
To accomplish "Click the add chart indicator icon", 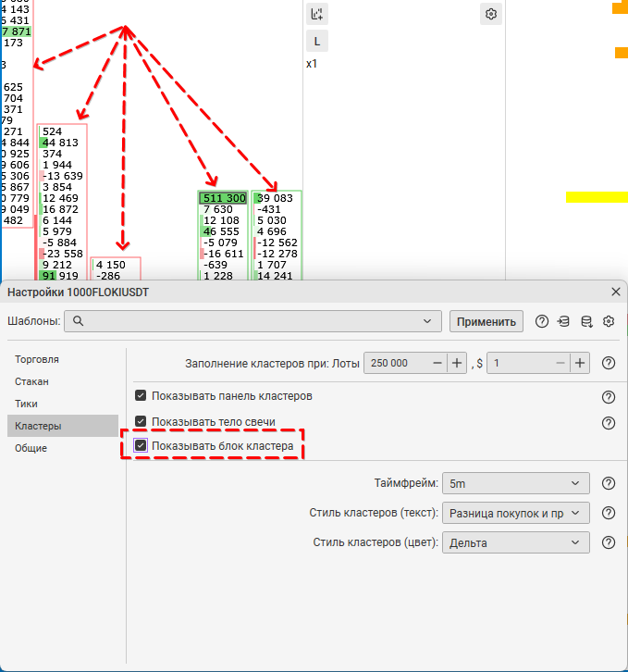I will tap(317, 14).
